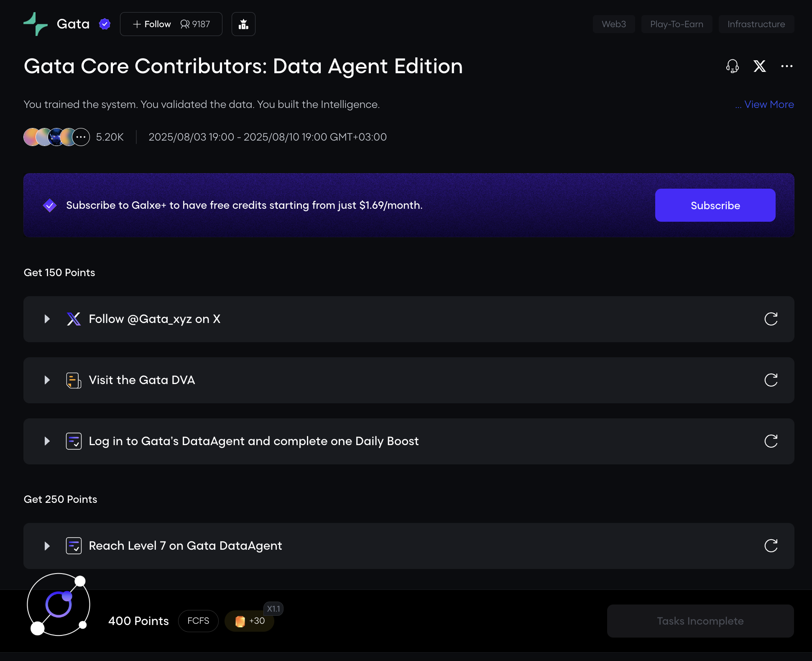This screenshot has height=661, width=812.
Task: Open the Gata logo
Action: (35, 24)
